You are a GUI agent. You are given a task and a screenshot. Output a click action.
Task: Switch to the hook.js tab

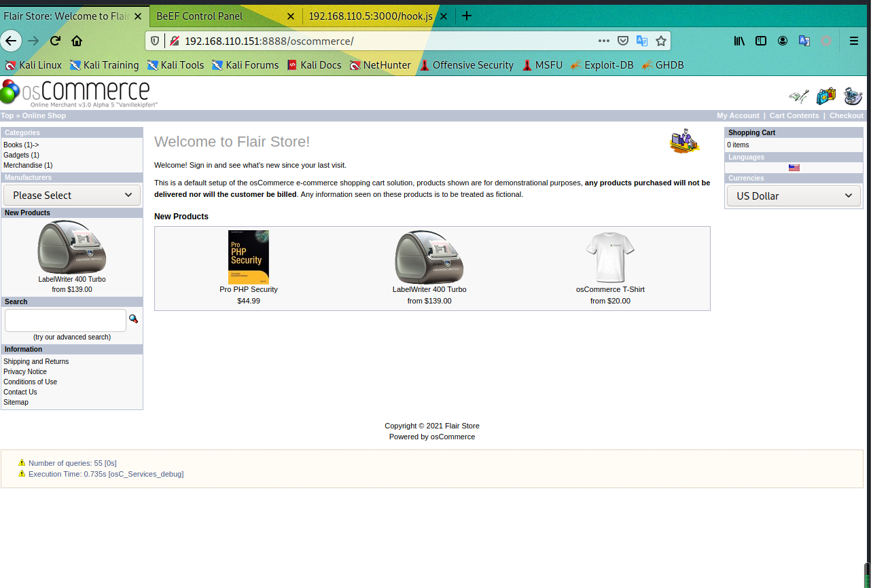377,16
